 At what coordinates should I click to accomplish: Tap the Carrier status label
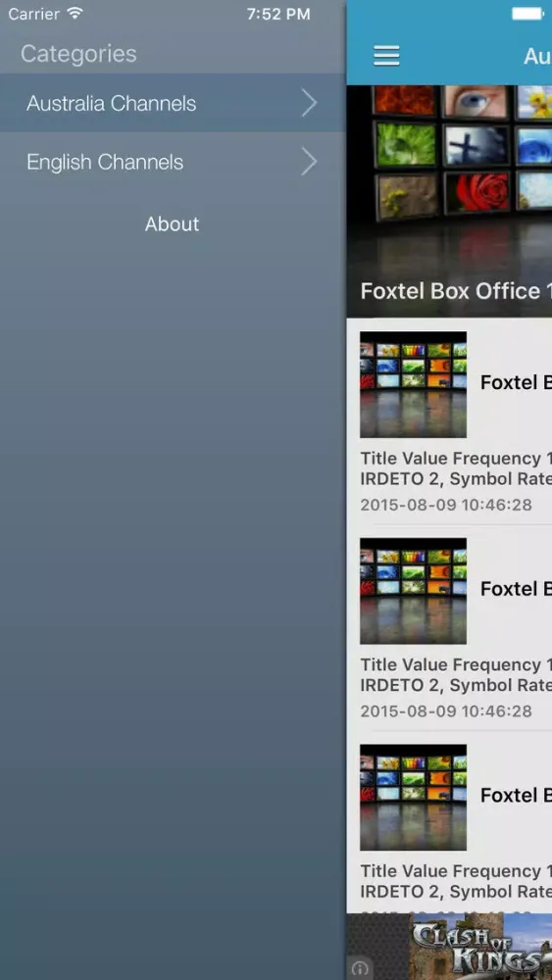tap(34, 14)
